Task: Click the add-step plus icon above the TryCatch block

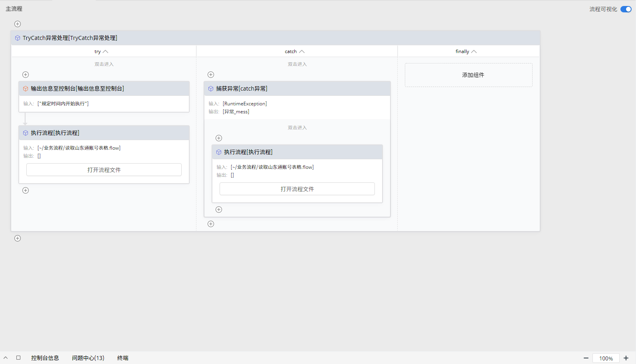Action: pyautogui.click(x=18, y=24)
